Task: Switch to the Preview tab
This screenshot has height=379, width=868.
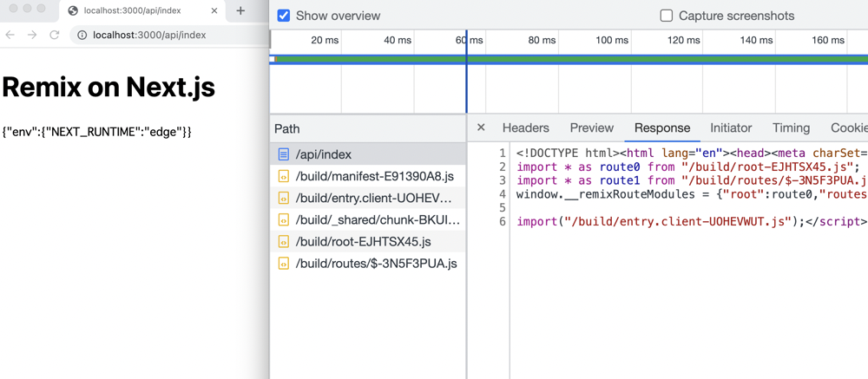Action: 592,127
